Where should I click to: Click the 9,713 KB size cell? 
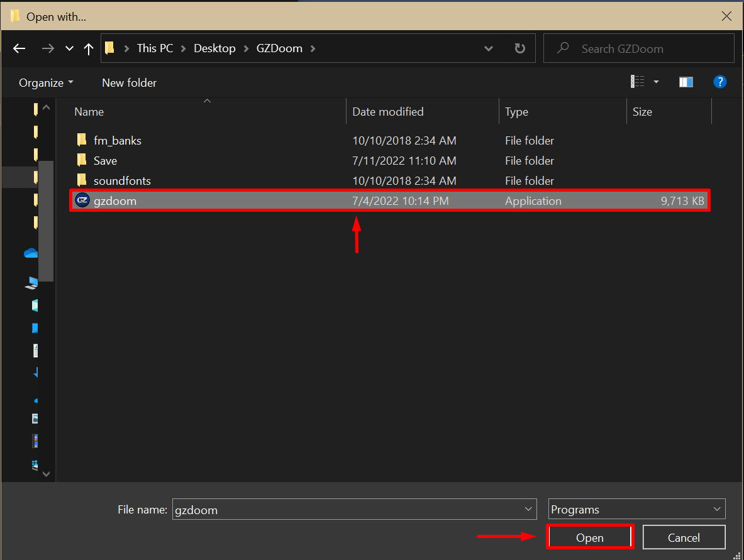click(682, 201)
